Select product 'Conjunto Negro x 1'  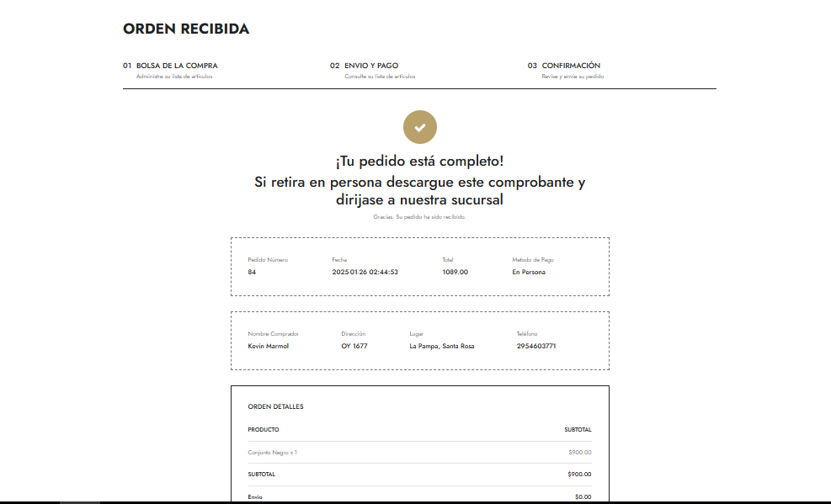274,452
